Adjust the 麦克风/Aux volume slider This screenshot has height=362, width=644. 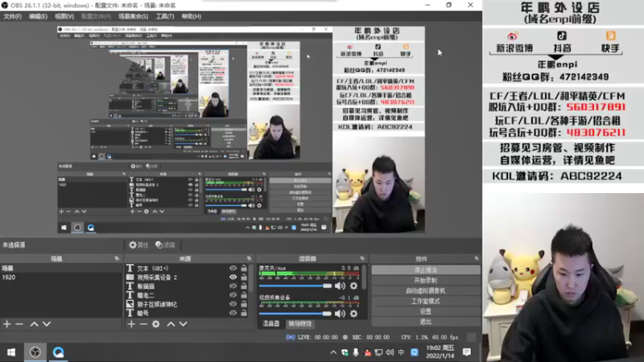(295, 286)
